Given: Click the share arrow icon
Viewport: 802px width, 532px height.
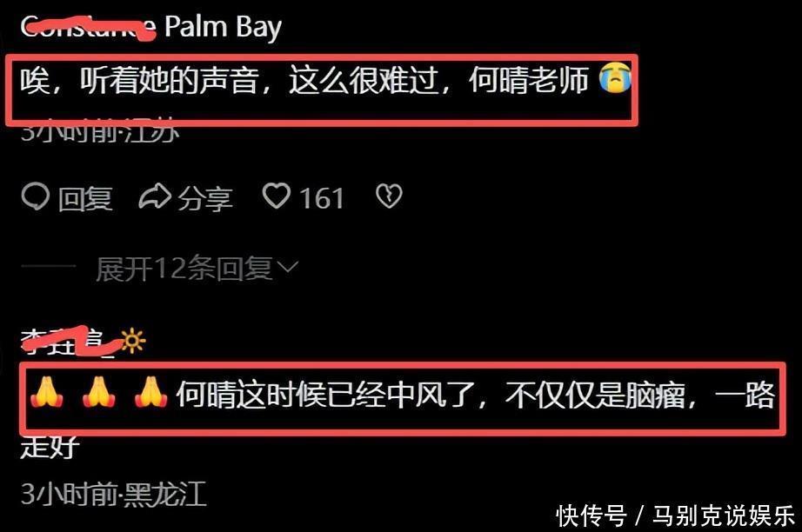Looking at the screenshot, I should pos(155,196).
